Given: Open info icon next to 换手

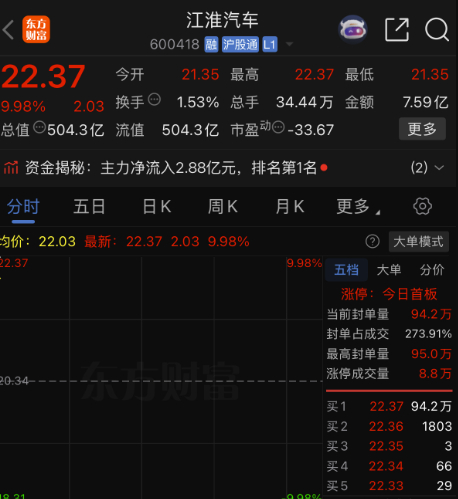Looking at the screenshot, I should (x=154, y=99).
